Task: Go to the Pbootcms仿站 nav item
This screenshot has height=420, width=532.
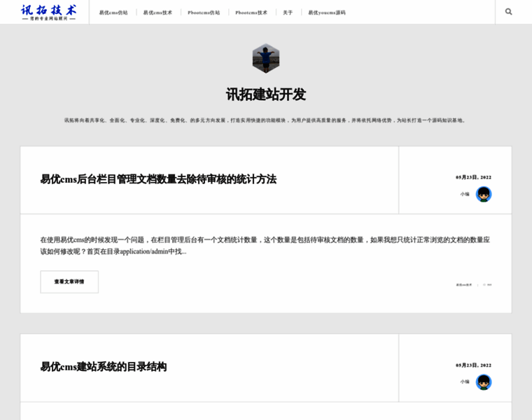Action: point(204,13)
